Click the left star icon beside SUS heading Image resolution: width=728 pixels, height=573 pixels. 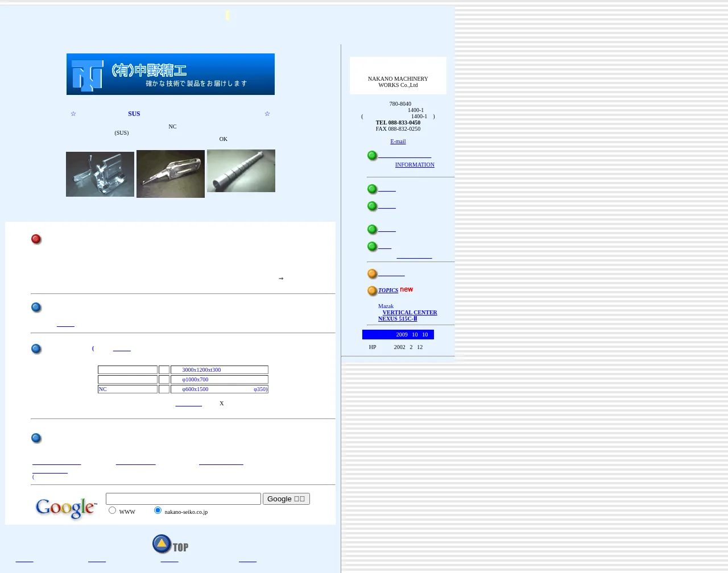73,114
